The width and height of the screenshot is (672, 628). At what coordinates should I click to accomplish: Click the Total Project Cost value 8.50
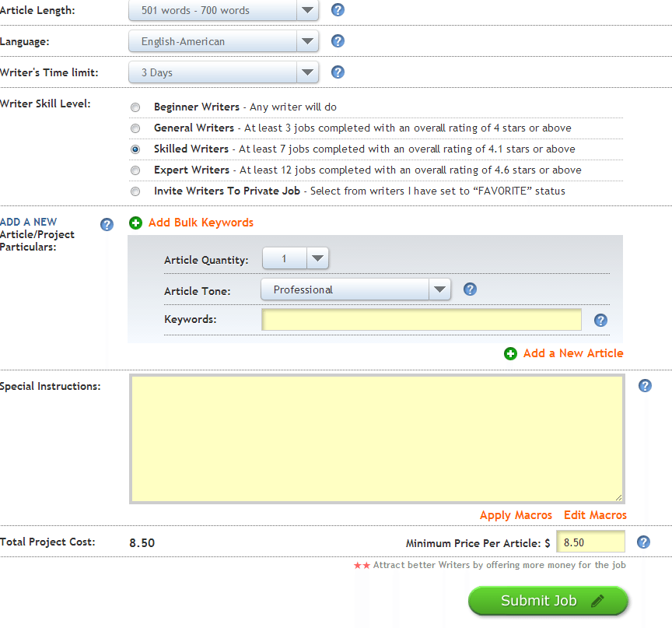[142, 542]
